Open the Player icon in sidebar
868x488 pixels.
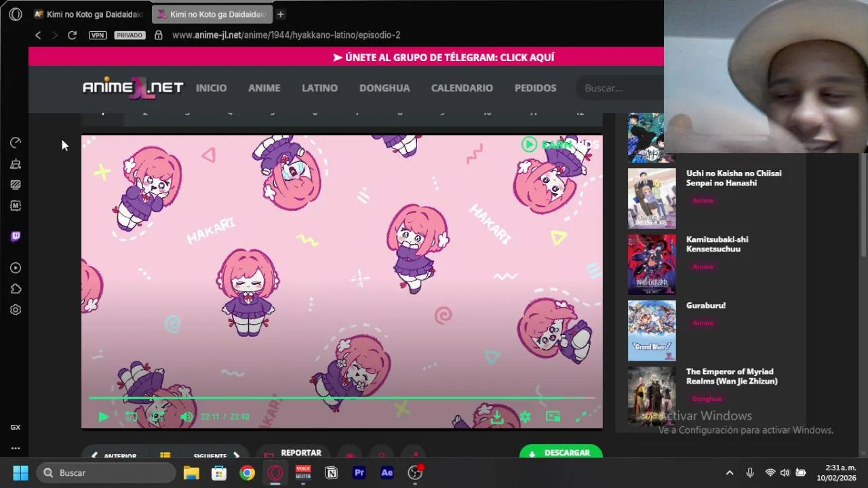pyautogui.click(x=15, y=268)
